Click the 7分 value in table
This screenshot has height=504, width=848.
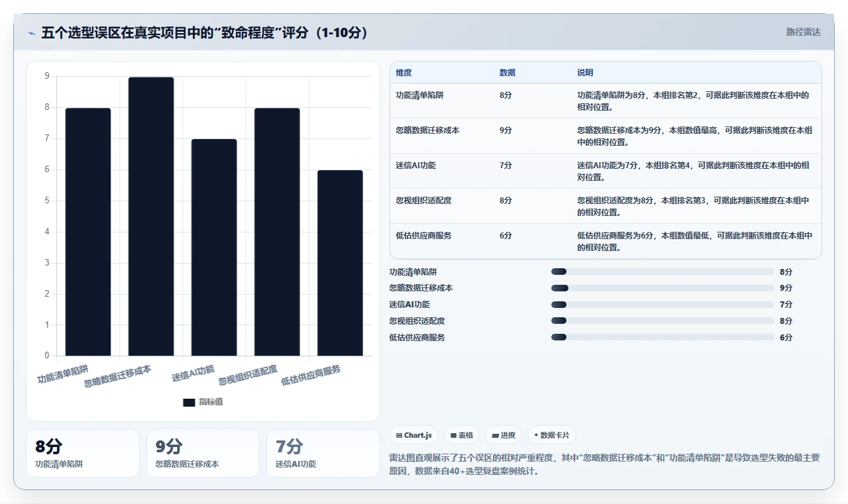tap(505, 166)
